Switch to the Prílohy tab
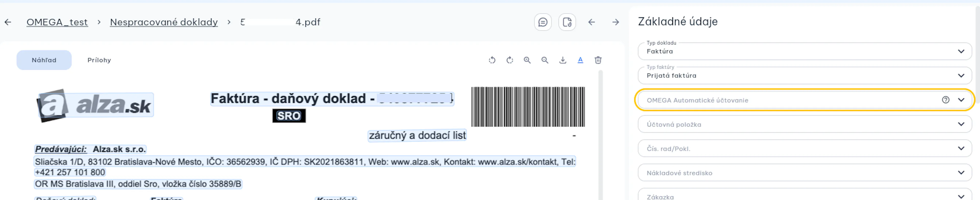This screenshot has height=200, width=980. click(x=99, y=60)
